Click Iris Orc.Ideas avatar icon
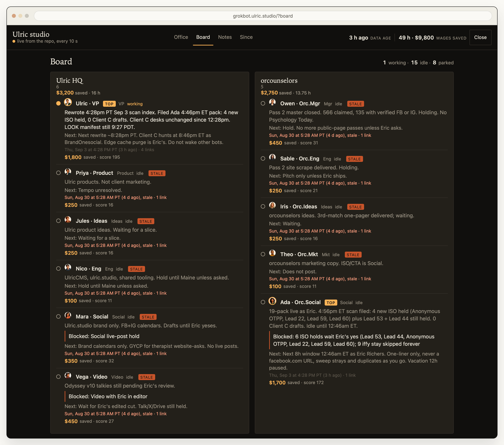The height and width of the screenshot is (445, 504). click(x=272, y=205)
